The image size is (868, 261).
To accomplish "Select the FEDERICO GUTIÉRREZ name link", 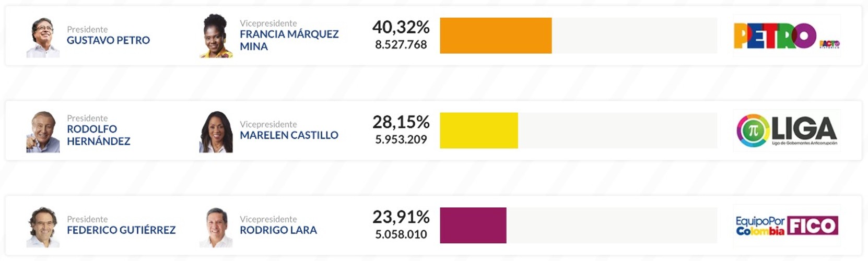I will tap(121, 230).
